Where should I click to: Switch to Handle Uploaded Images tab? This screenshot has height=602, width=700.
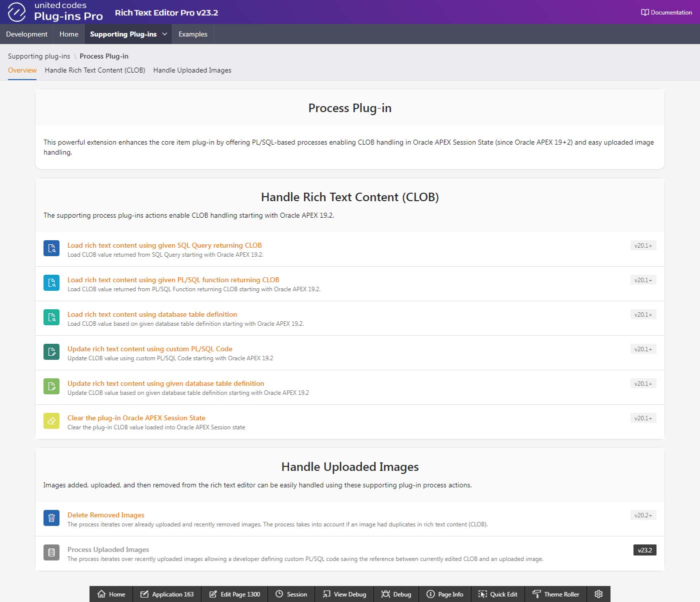(192, 70)
